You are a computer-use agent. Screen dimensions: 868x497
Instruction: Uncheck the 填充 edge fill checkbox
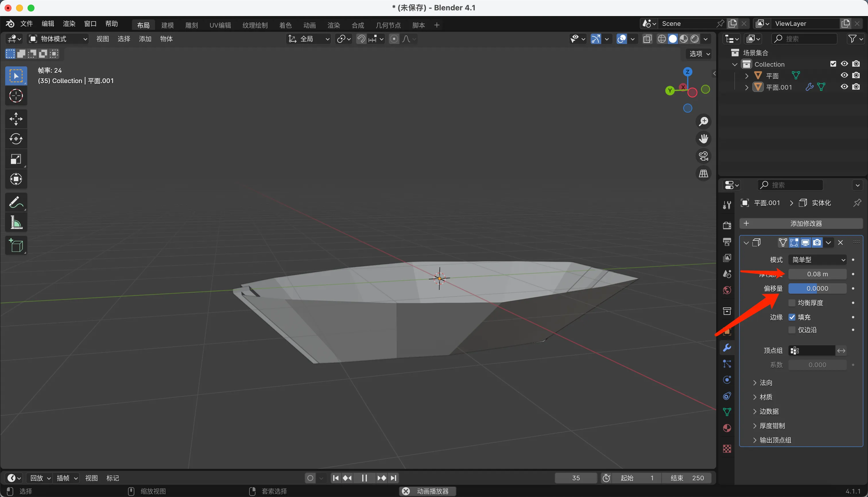pyautogui.click(x=792, y=317)
